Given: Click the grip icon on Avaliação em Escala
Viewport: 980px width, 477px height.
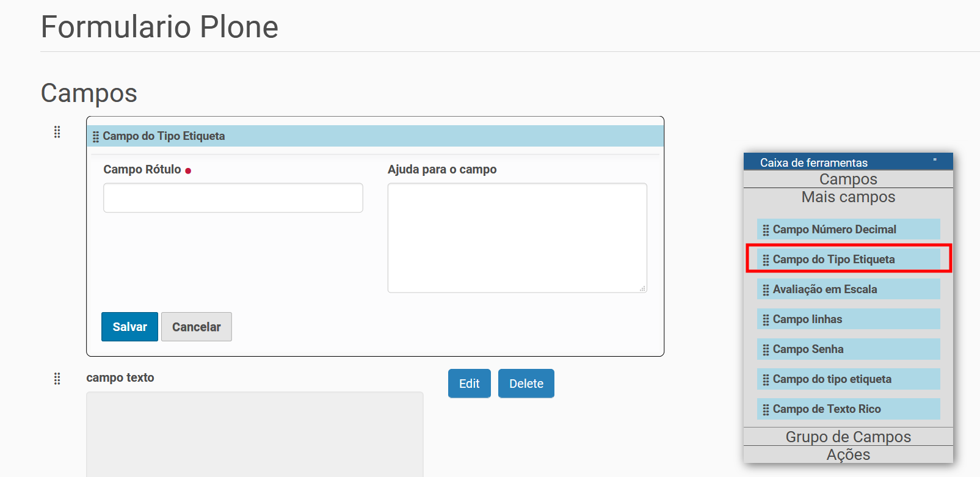Looking at the screenshot, I should click(766, 290).
